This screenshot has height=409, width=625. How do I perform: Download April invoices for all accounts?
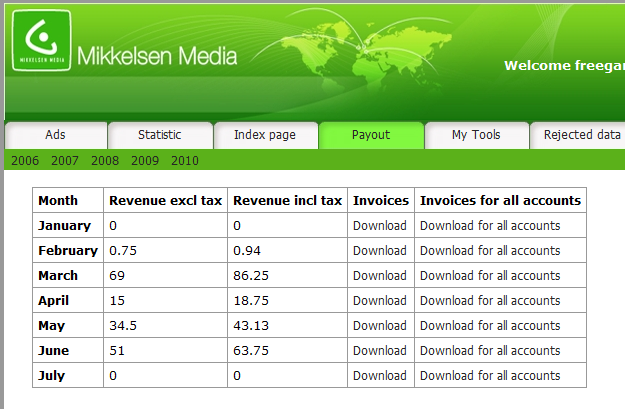[490, 301]
